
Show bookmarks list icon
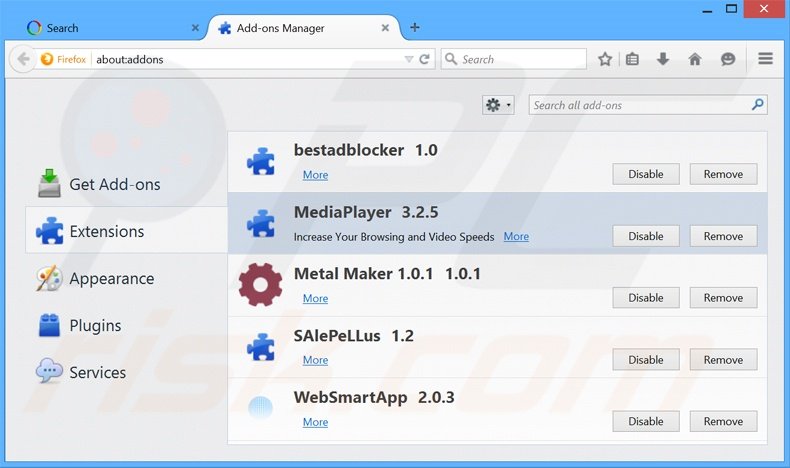tap(632, 59)
